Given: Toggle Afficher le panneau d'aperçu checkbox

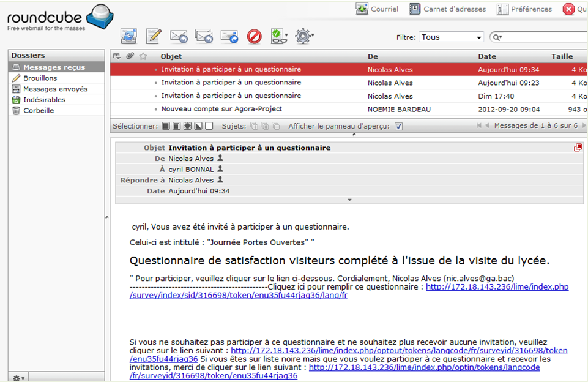Looking at the screenshot, I should point(398,127).
